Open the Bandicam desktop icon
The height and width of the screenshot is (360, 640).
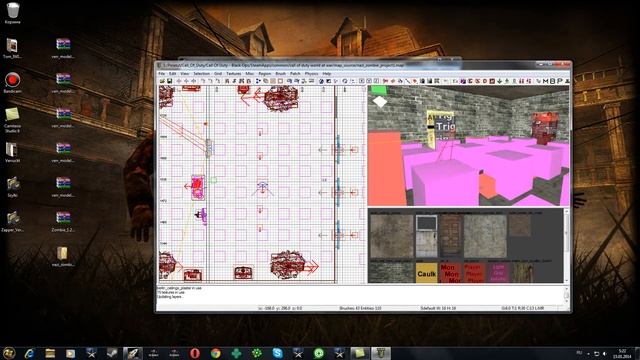(x=13, y=82)
